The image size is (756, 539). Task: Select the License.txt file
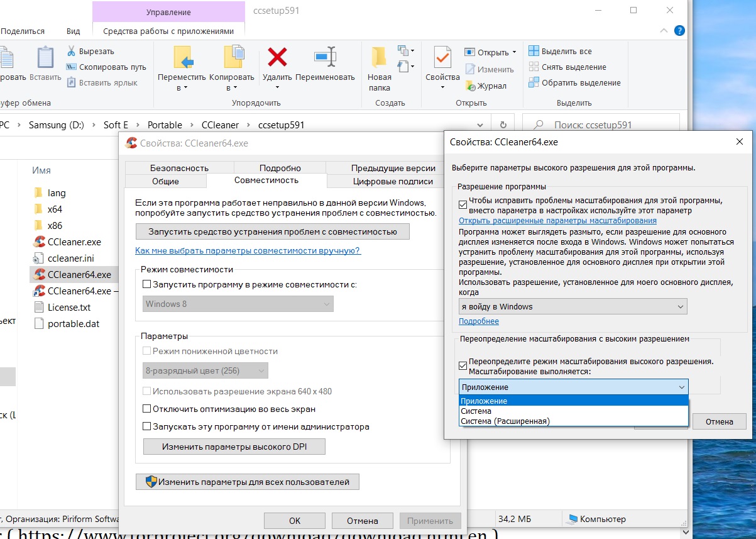62,307
